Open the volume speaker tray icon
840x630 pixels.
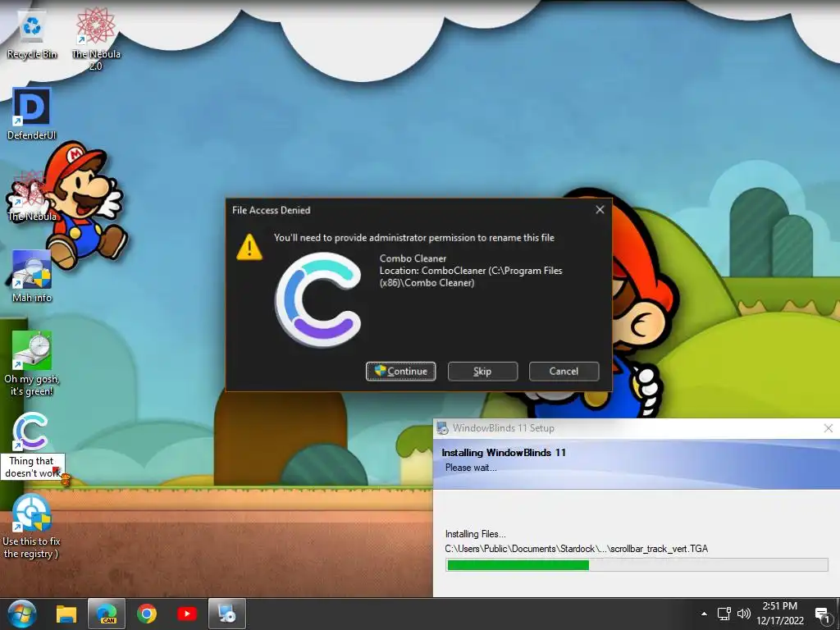pyautogui.click(x=743, y=614)
